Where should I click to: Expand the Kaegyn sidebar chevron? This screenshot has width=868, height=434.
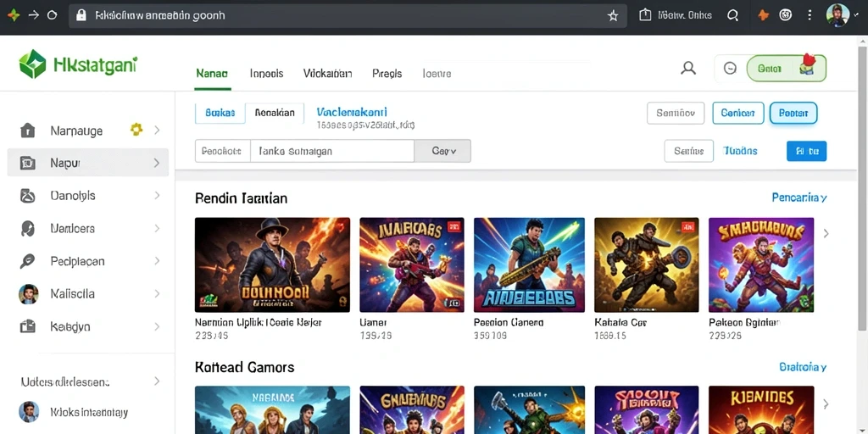tap(157, 326)
